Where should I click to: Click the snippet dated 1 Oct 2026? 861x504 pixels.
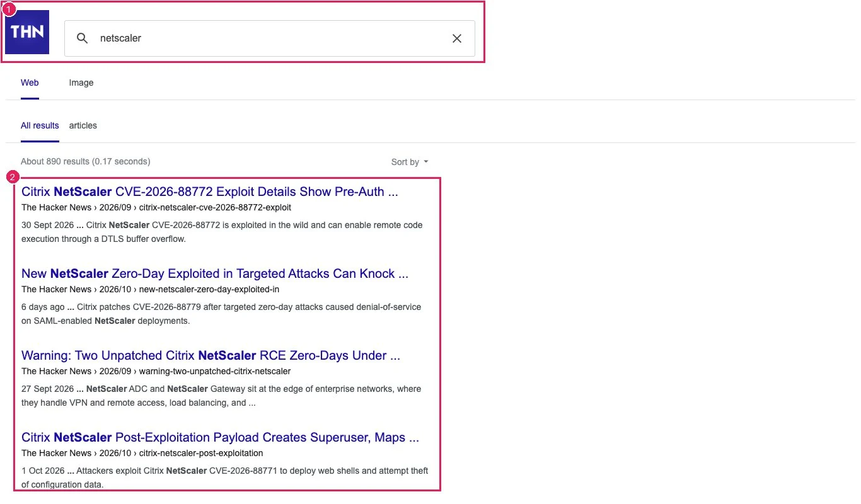click(225, 478)
